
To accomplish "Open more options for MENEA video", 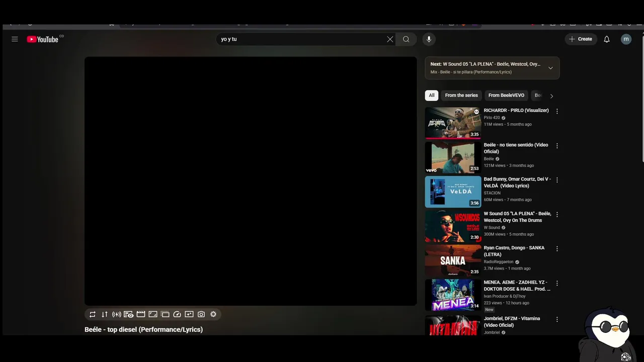I will tap(557, 284).
